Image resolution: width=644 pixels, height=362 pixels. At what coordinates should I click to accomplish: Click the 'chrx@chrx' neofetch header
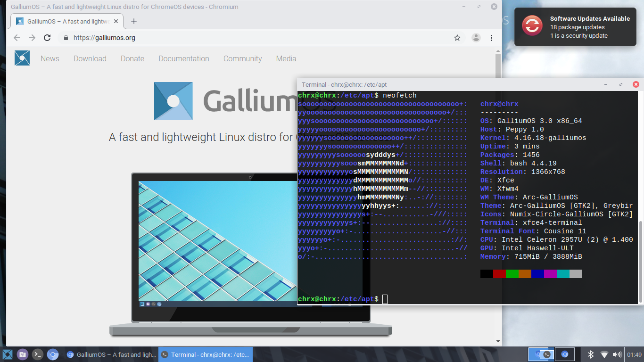pos(499,104)
